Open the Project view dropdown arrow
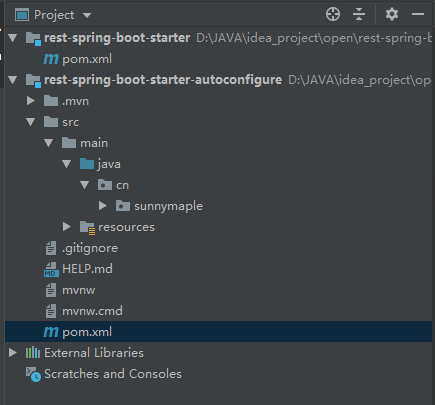 pyautogui.click(x=87, y=15)
